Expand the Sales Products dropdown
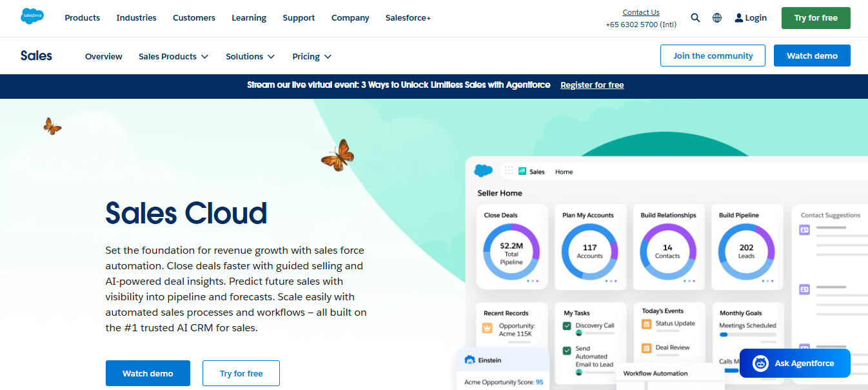Image resolution: width=868 pixels, height=390 pixels. [173, 57]
